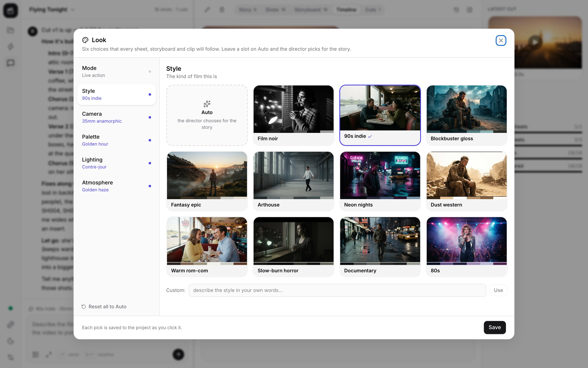
Task: Pick the Blockbuster gloss style
Action: pos(467,115)
